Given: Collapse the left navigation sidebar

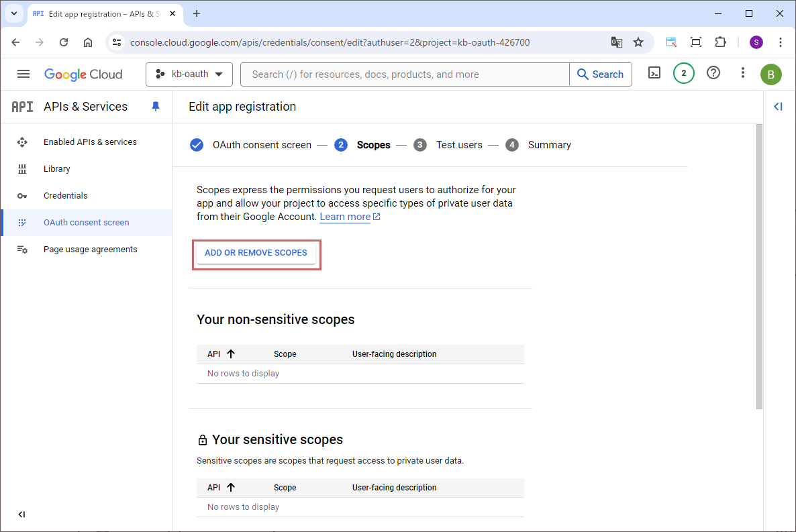Looking at the screenshot, I should (x=21, y=515).
